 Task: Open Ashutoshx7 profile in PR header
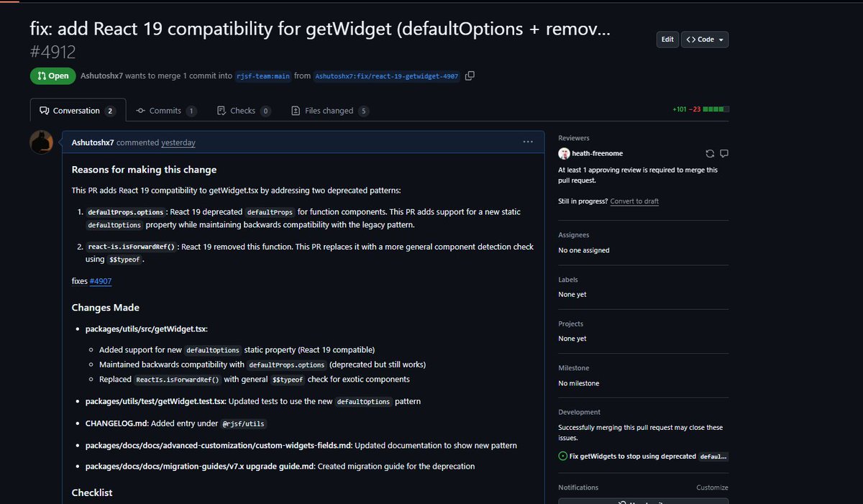click(x=101, y=75)
